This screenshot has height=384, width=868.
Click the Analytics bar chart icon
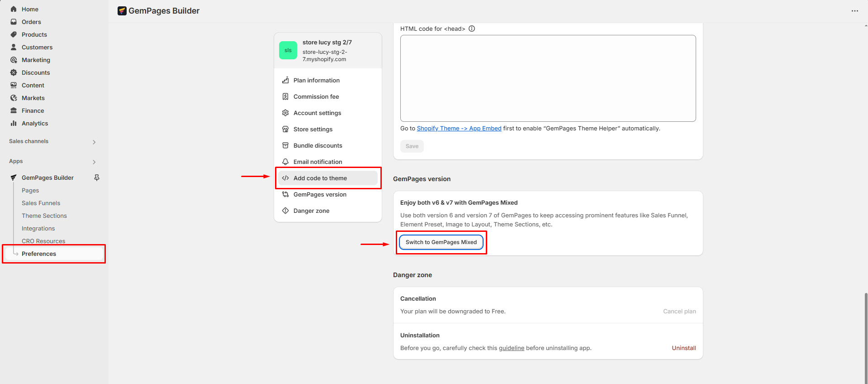coord(14,123)
